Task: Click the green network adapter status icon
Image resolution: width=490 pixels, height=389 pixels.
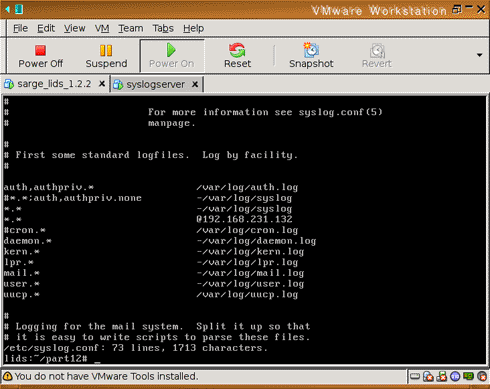Action: coord(469,376)
